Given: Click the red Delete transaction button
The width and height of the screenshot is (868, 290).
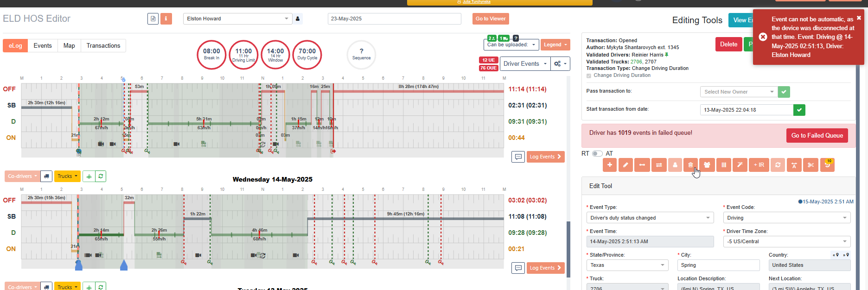Looking at the screenshot, I should [728, 44].
